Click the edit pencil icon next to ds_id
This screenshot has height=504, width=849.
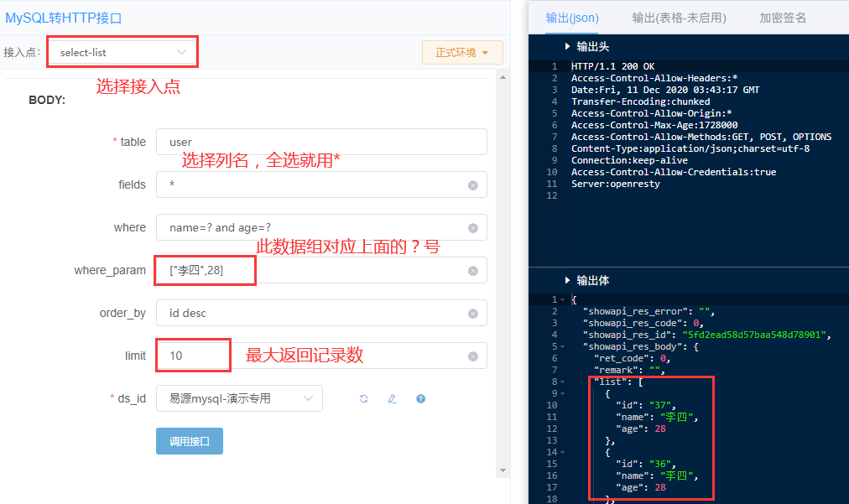(x=392, y=398)
